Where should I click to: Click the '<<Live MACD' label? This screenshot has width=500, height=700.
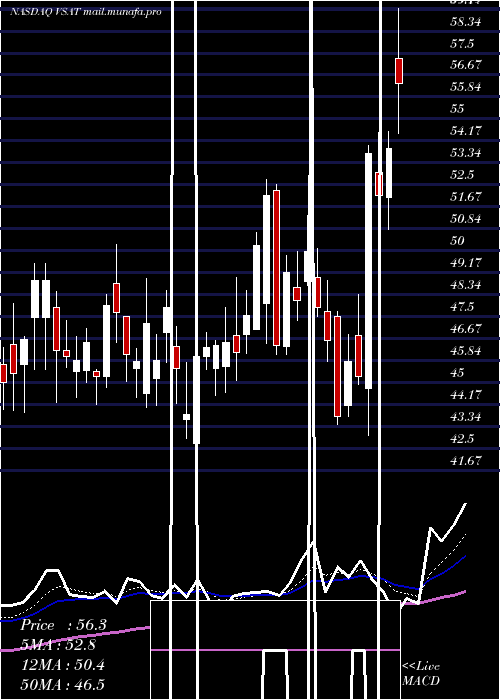tap(421, 673)
